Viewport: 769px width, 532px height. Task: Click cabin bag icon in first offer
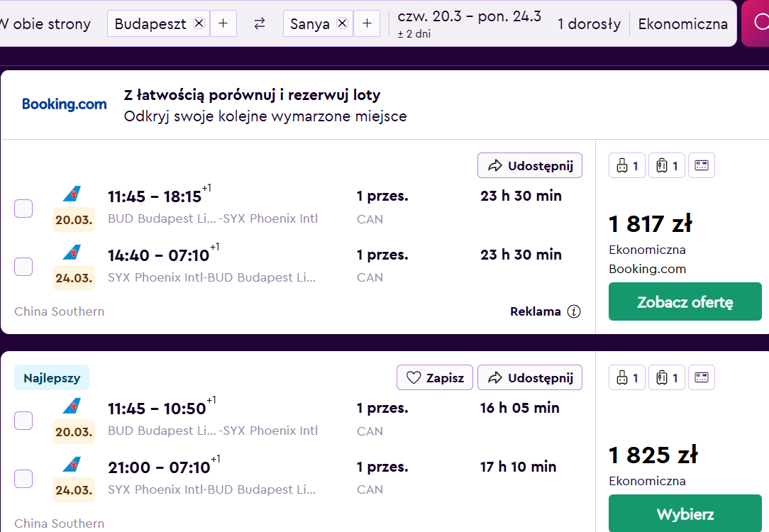(667, 166)
